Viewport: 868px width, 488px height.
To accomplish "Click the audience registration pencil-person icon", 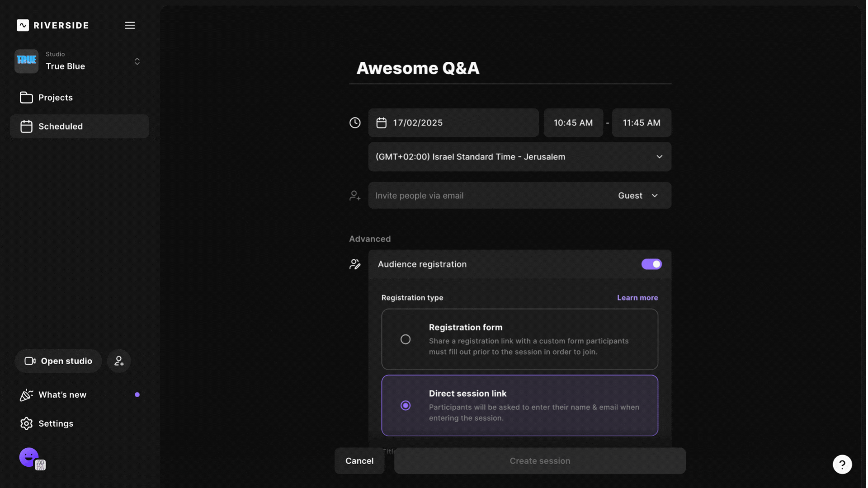I will pos(355,264).
